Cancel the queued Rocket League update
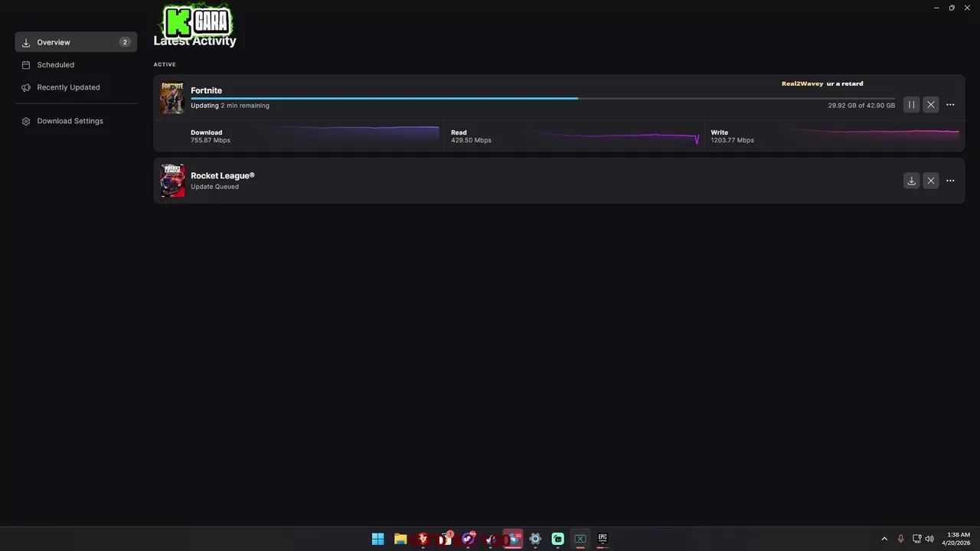980x551 pixels. tap(931, 181)
